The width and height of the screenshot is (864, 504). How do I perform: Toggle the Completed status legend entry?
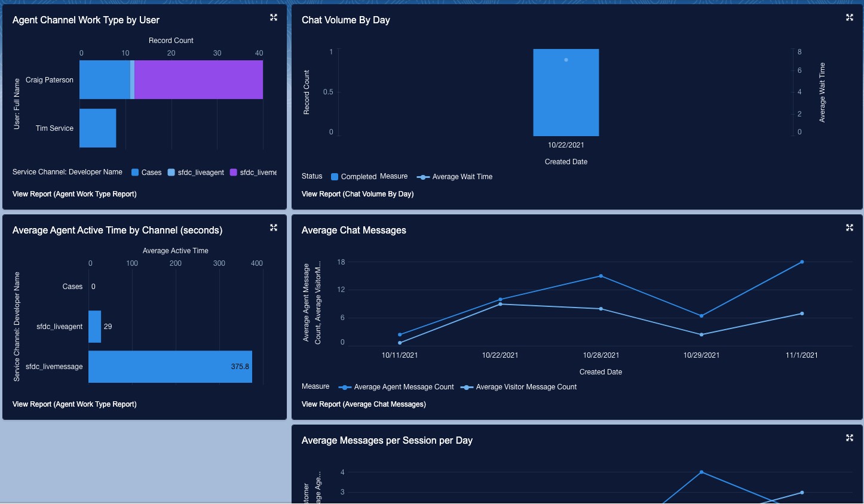(x=335, y=177)
